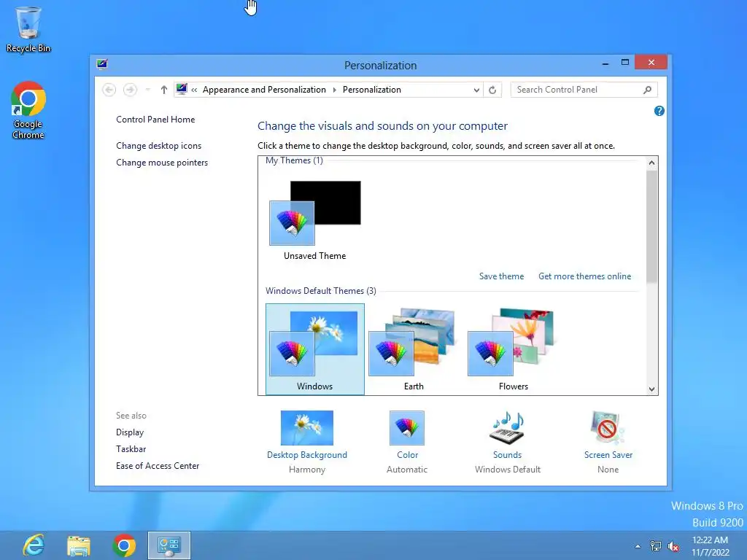Minimize the Personalization window
Screen dimensions: 747x560
point(605,63)
